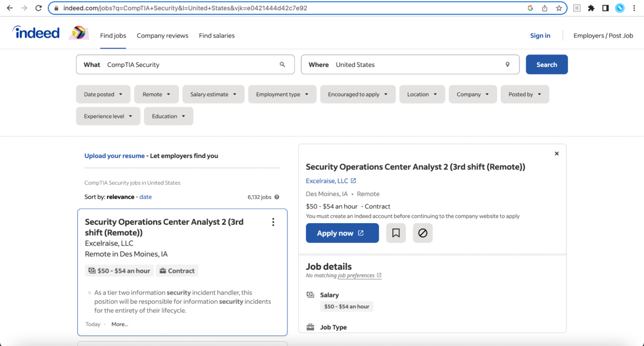This screenshot has height=346, width=644.
Task: Open the Location filter dropdown
Action: [x=422, y=95]
